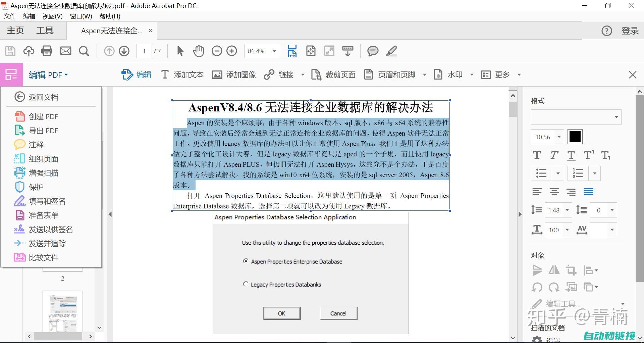Open the 编辑 menu in menu bar

tap(29, 16)
